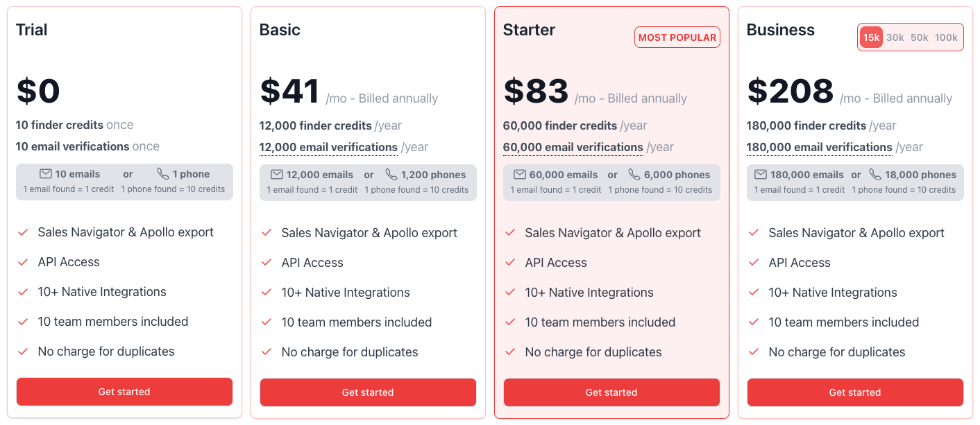Click the phone icon in Starter plan

(634, 175)
